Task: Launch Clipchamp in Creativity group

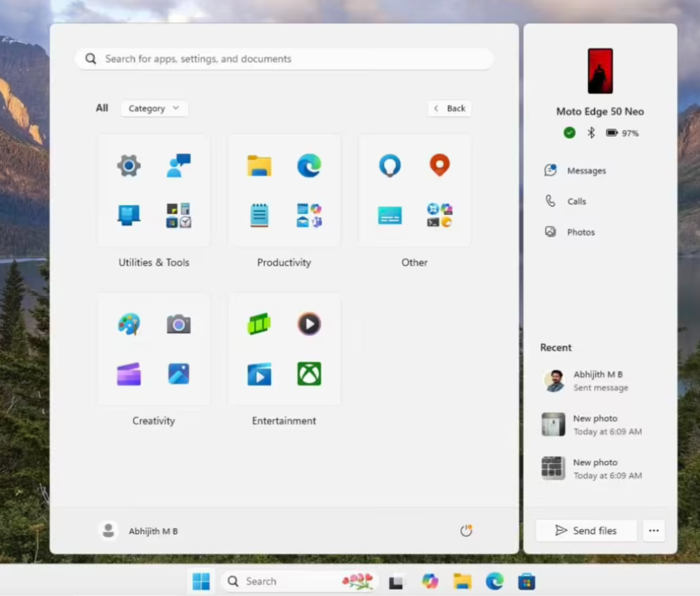Action: [x=129, y=374]
